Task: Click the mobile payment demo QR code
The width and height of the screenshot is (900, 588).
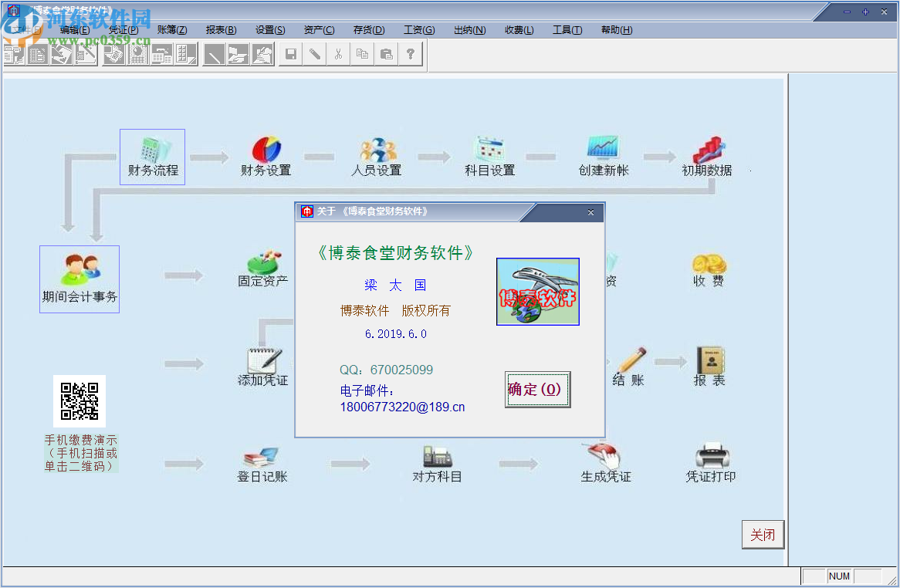Action: [x=80, y=401]
